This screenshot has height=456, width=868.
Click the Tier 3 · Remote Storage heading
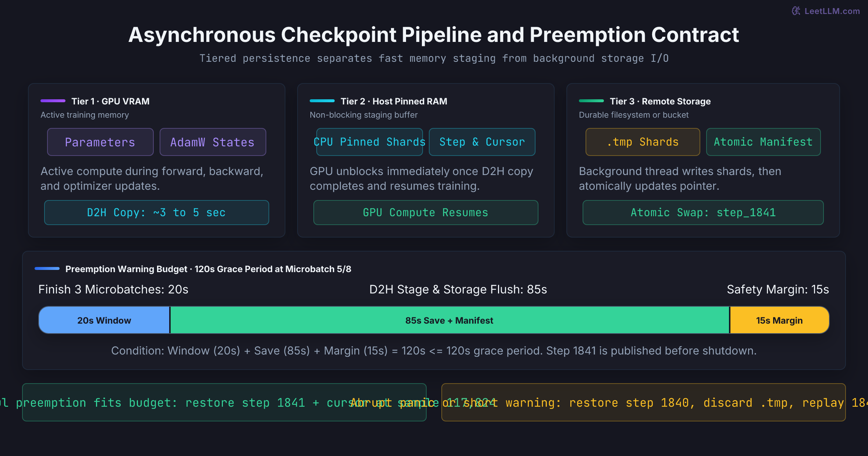(660, 101)
